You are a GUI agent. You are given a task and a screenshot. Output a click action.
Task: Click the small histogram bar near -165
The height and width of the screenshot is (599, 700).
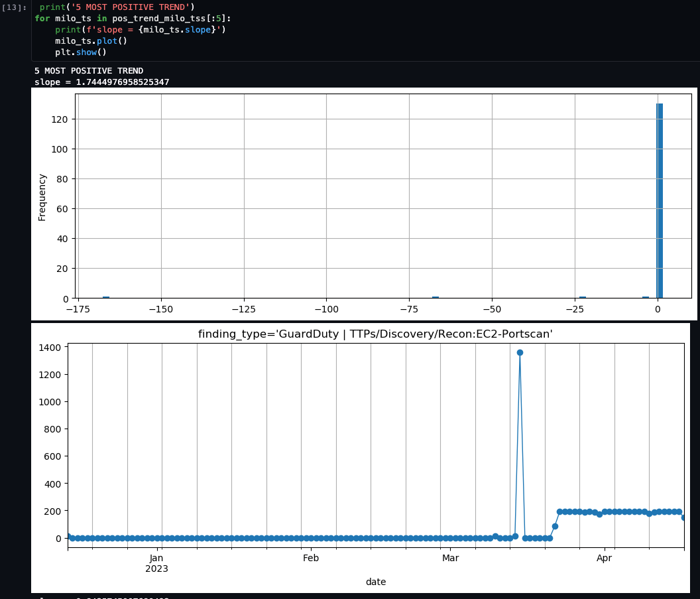[x=106, y=297]
